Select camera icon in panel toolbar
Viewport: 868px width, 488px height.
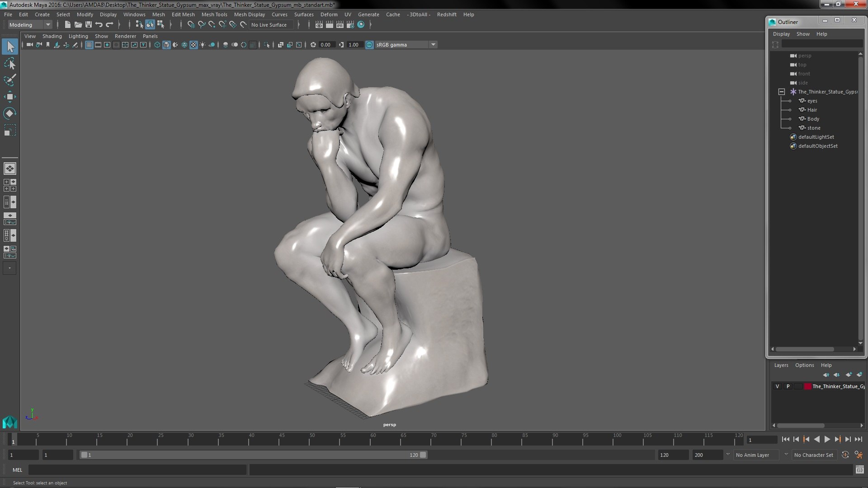pyautogui.click(x=30, y=45)
